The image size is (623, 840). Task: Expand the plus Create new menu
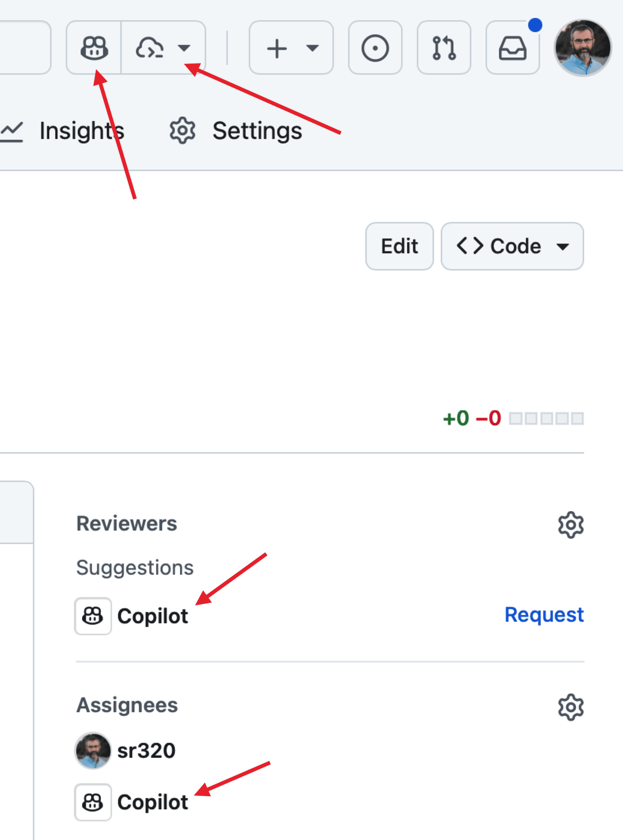coord(291,48)
